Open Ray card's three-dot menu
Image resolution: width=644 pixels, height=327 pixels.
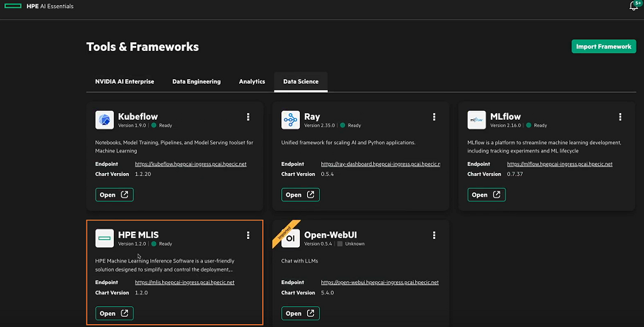tap(434, 117)
